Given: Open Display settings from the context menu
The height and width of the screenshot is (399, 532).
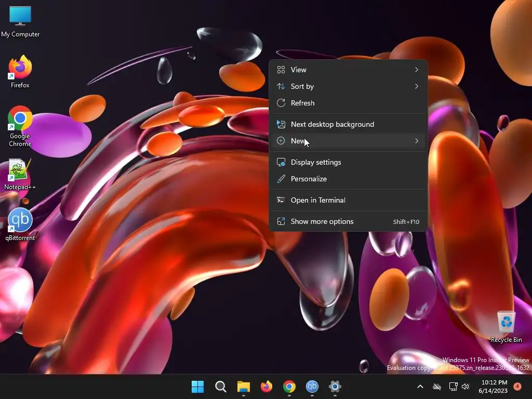Looking at the screenshot, I should [x=348, y=162].
